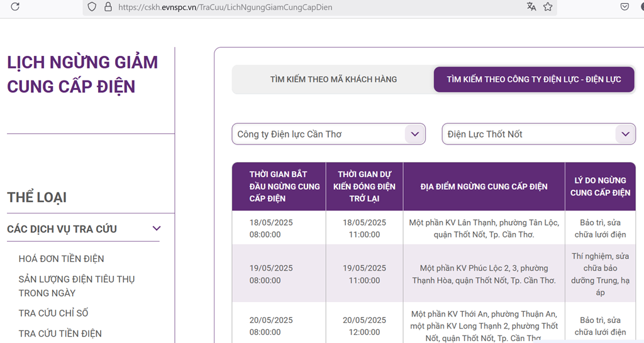View site security padlock info
Screen dimensions: 644x343
coord(108,7)
